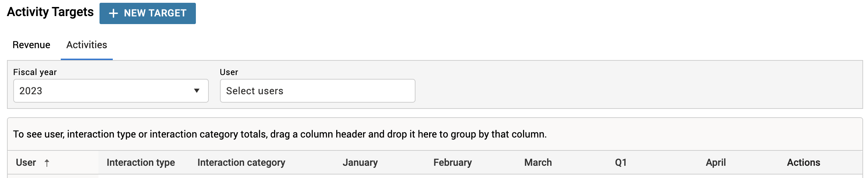The image size is (868, 178).
Task: Switch to the Revenue tab
Action: [x=31, y=45]
